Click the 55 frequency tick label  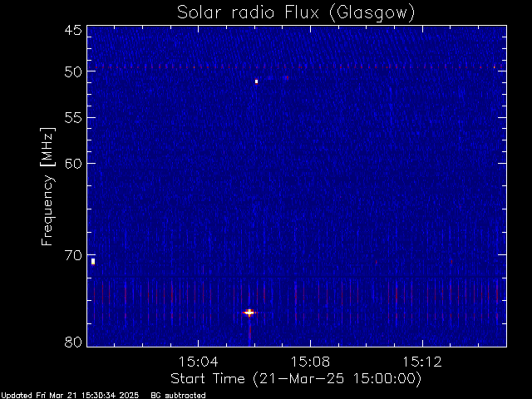[73, 118]
